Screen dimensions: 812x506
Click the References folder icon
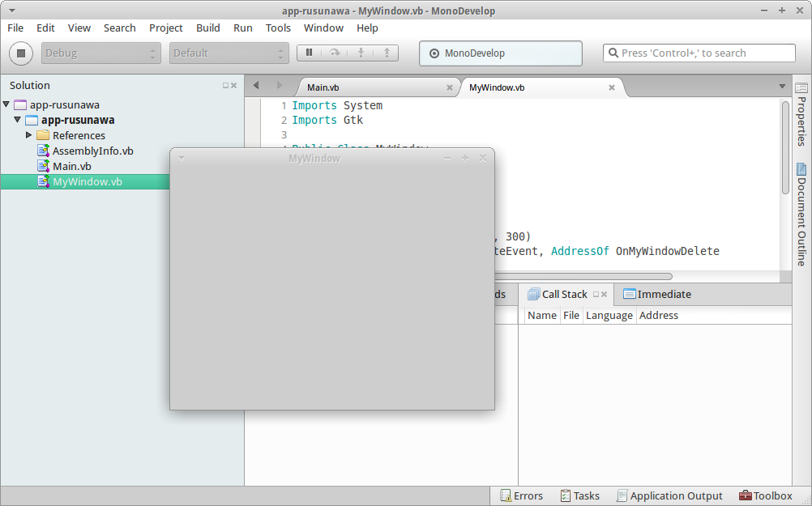[43, 135]
